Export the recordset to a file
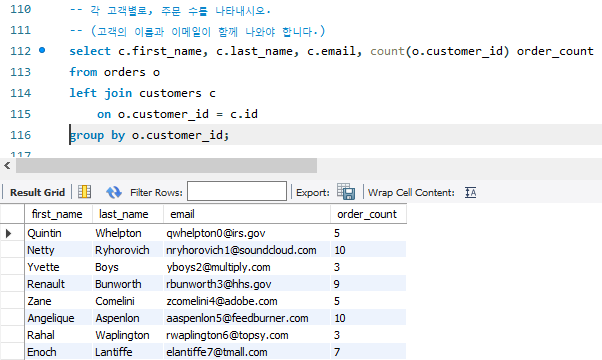602x360 pixels. tap(346, 191)
